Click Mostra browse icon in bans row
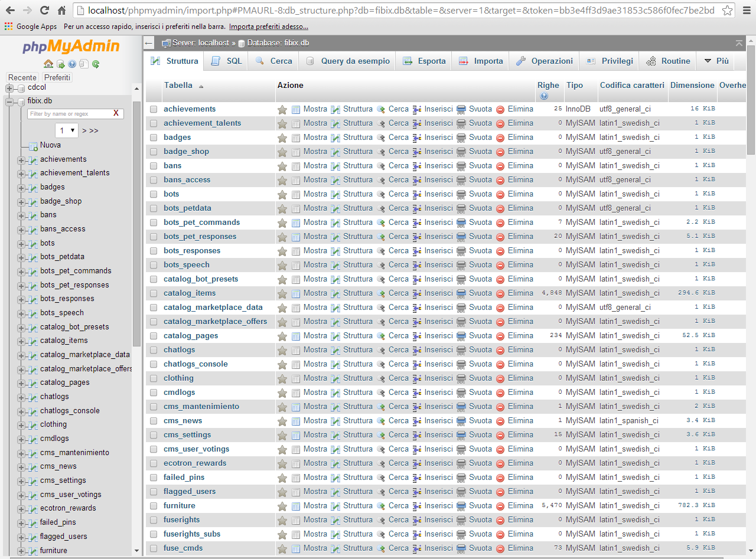This screenshot has width=756, height=559. [x=296, y=166]
